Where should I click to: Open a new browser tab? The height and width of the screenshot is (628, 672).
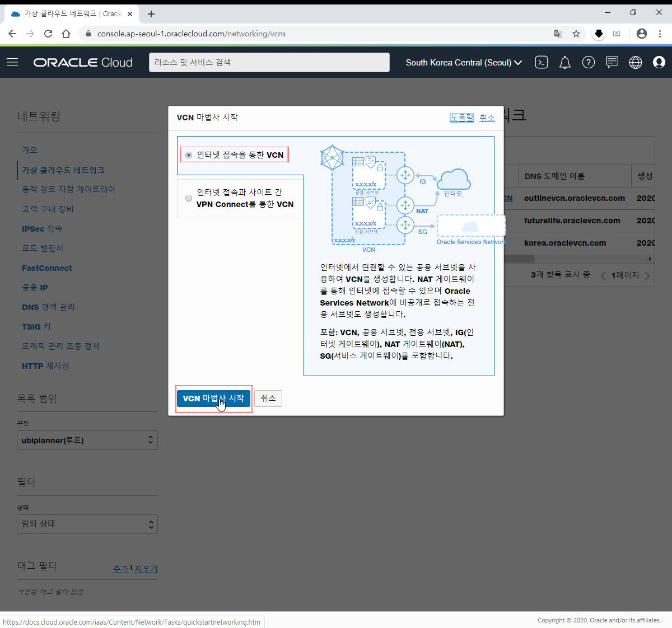151,14
